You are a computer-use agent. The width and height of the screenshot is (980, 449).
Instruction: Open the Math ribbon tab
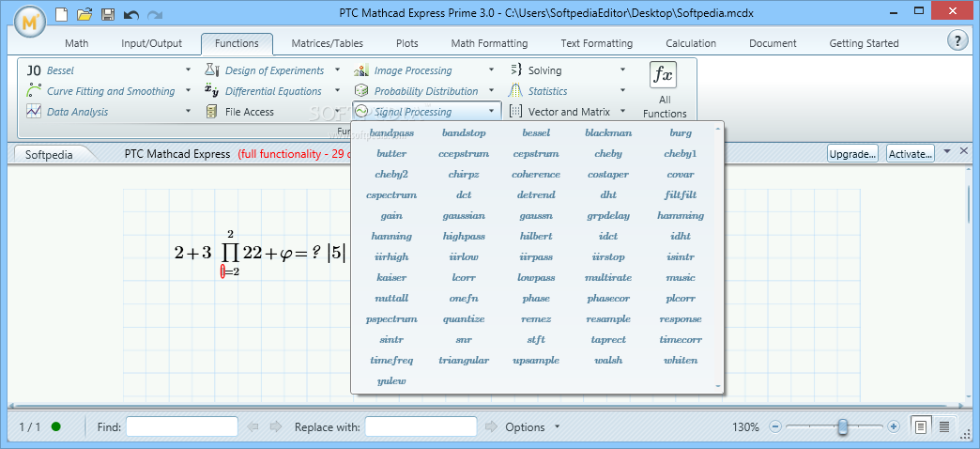click(x=77, y=43)
